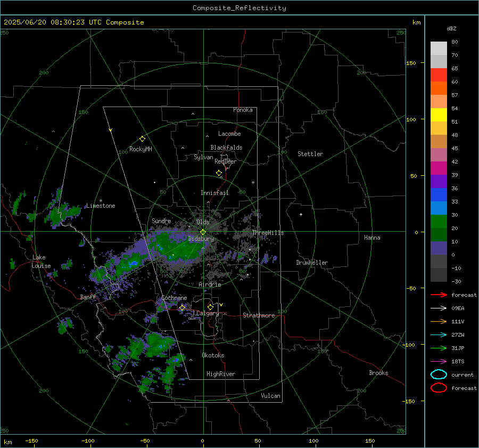479x448 pixels.
Task: Click the Limestone label
Action: click(101, 206)
